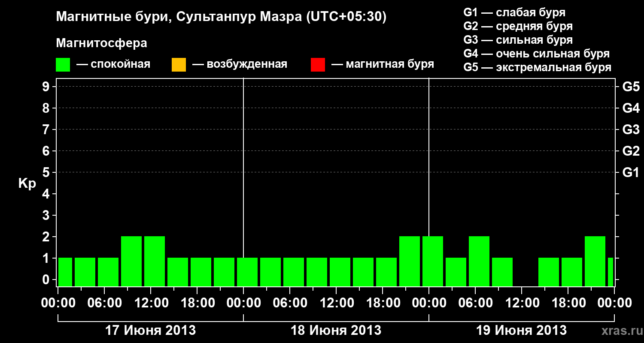Click the right-axis G4 label
This screenshot has width=644, height=343.
pos(631,108)
